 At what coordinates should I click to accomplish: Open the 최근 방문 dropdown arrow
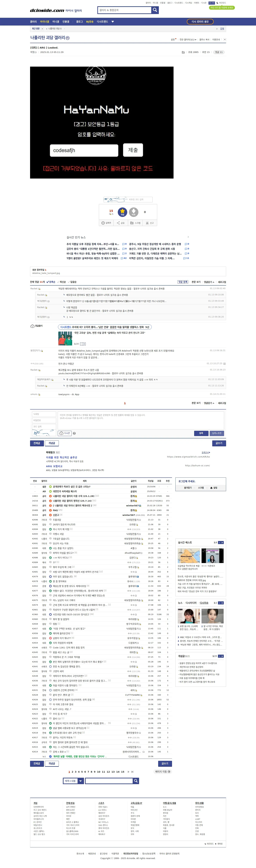[42, 29]
